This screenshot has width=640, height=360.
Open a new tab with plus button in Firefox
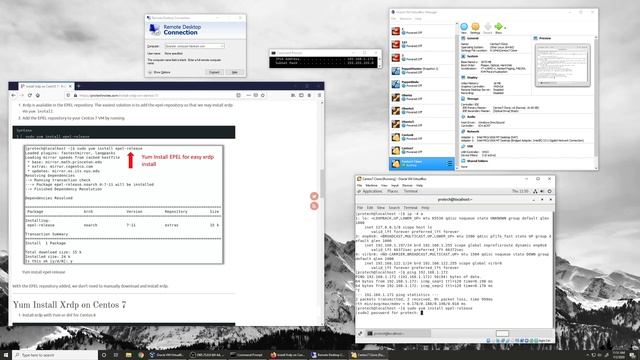point(78,86)
